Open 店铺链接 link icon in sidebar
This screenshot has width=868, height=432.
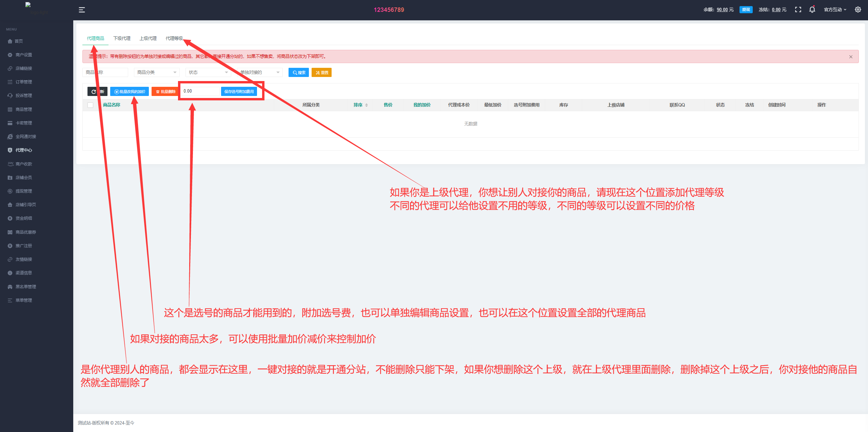click(10, 68)
